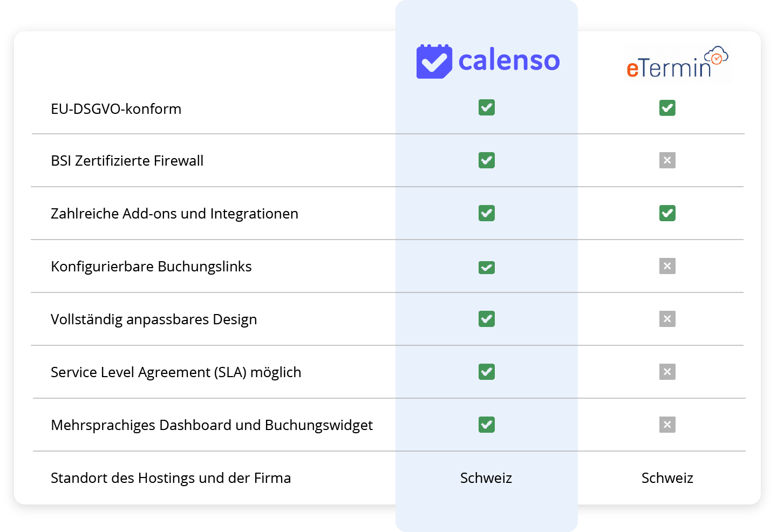Screen dimensions: 777x532
Task: Click eTermin's grey X for Vollständig anpassbares Design
Action: click(x=667, y=319)
